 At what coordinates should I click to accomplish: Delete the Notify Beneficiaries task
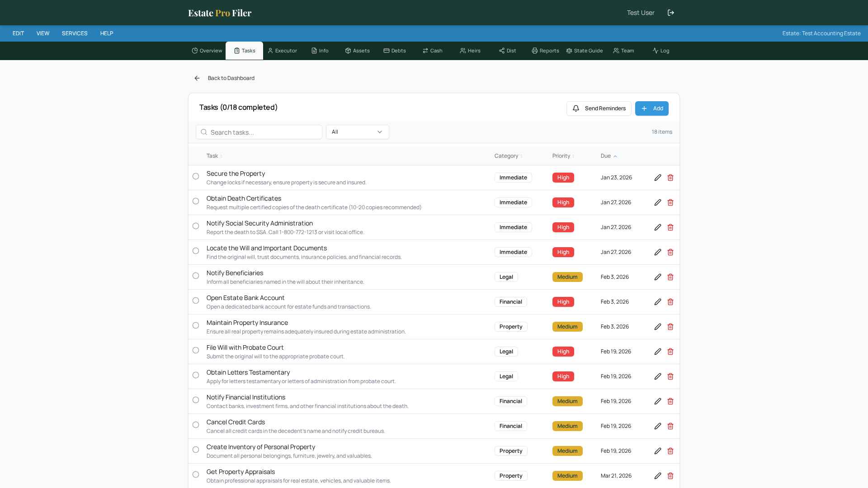(670, 277)
